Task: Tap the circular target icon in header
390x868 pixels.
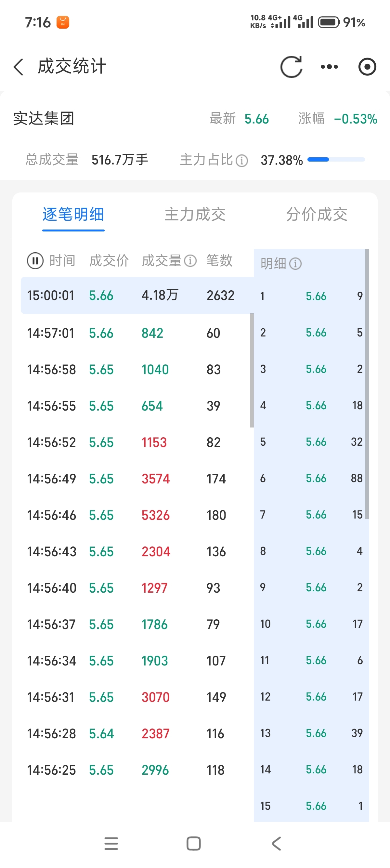Action: 367,67
